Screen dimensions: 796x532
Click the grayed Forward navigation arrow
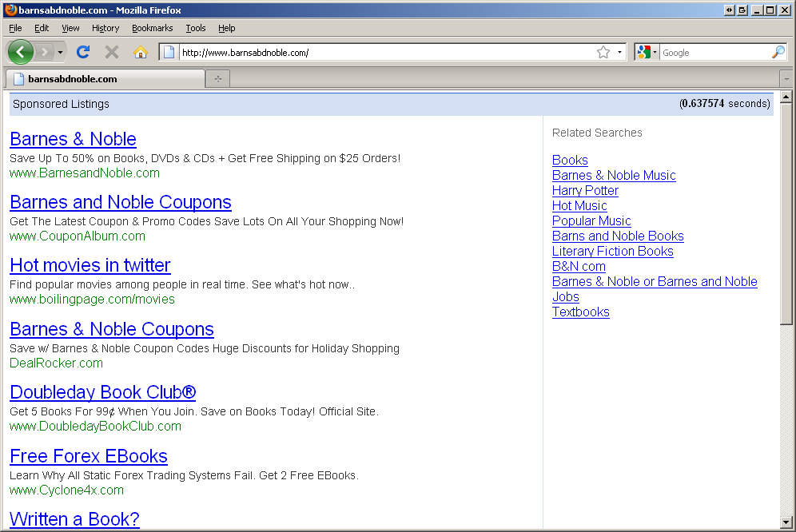45,52
